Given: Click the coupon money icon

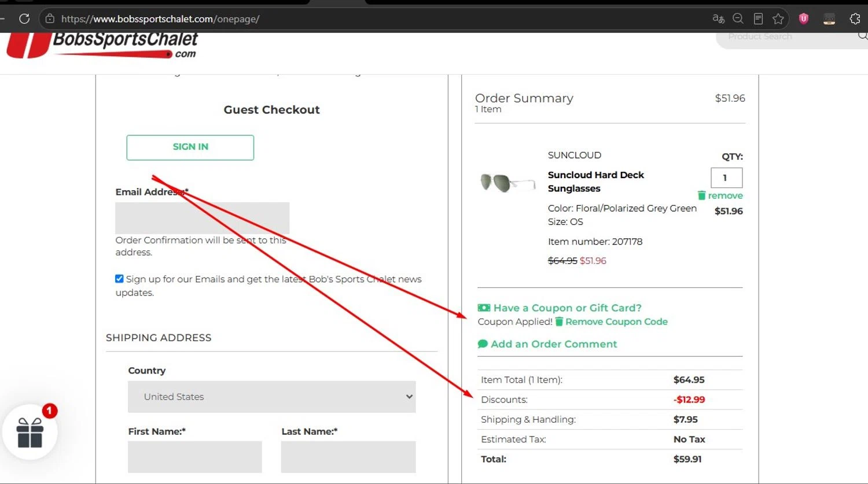Looking at the screenshot, I should click(x=484, y=308).
